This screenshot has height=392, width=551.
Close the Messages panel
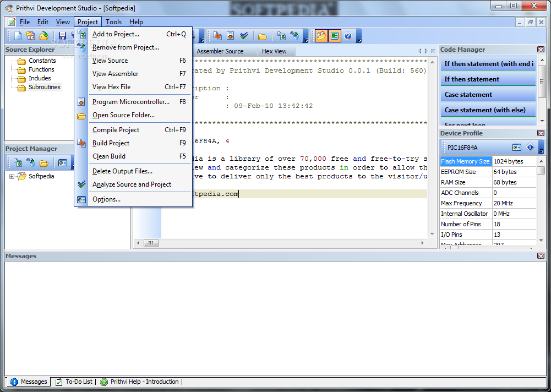[541, 256]
